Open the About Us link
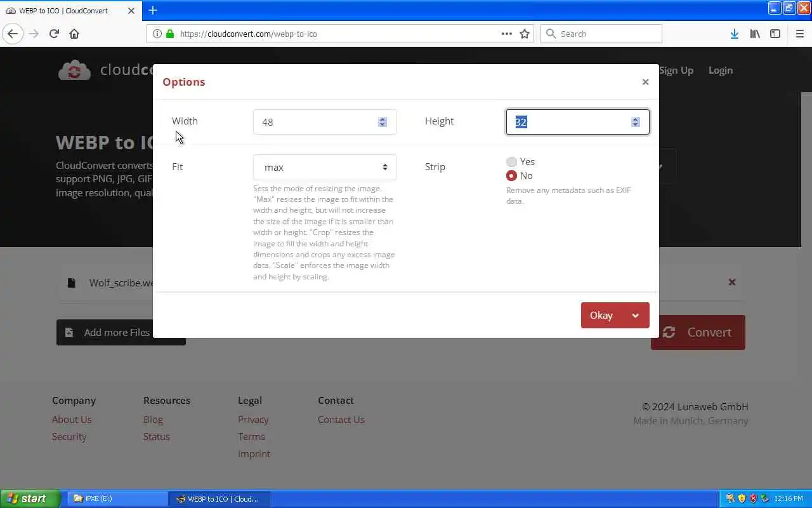Screen dimensions: 812x508 72,420
